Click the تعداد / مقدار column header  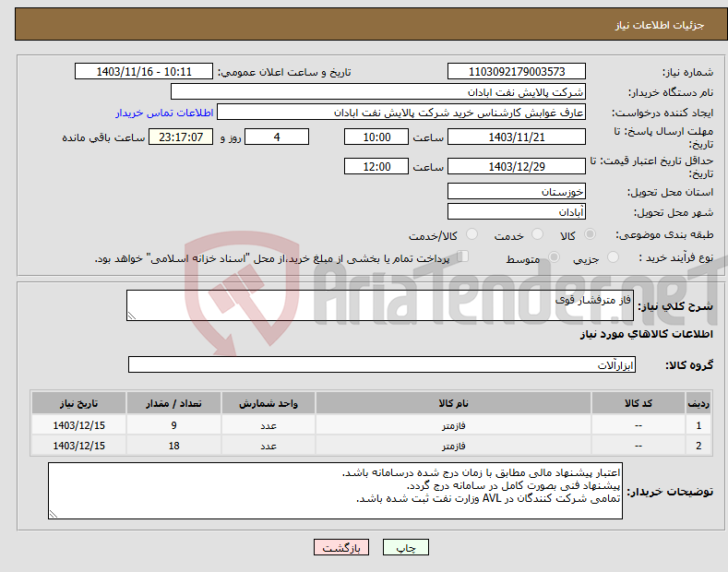click(x=173, y=403)
